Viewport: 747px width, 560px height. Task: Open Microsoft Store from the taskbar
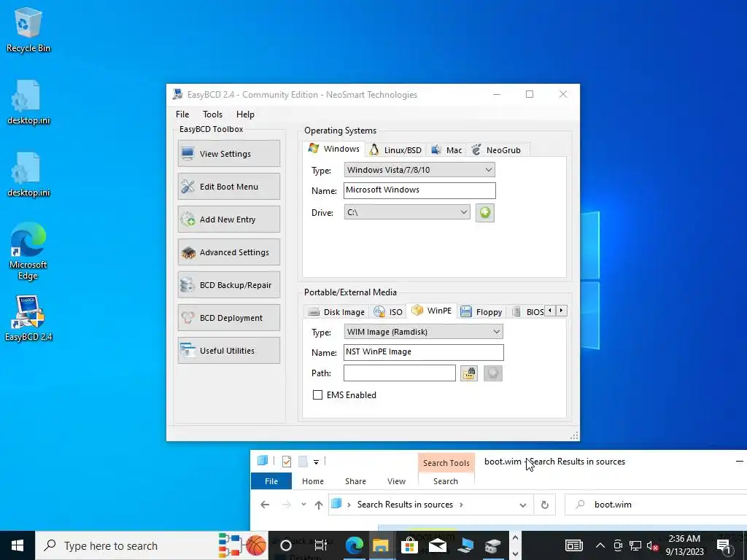click(x=409, y=545)
